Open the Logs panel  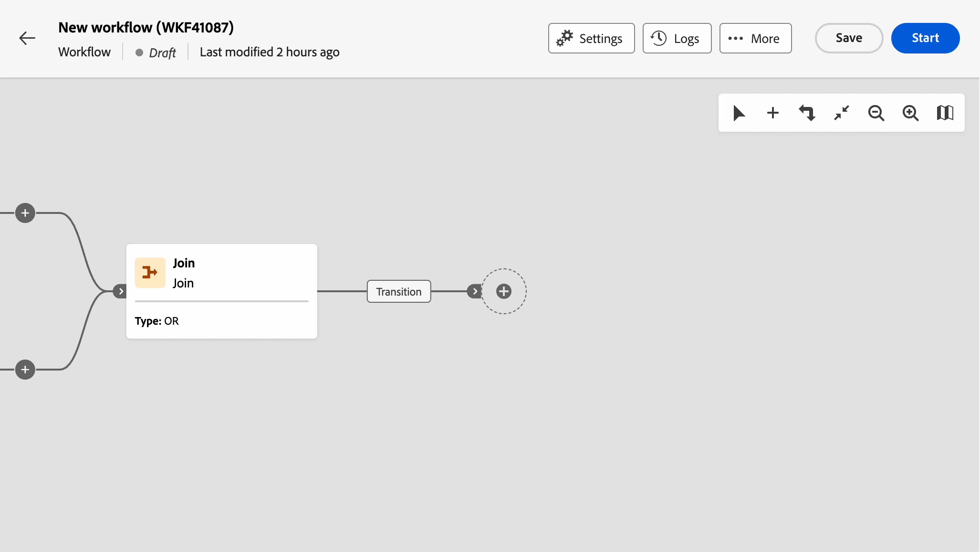click(677, 38)
